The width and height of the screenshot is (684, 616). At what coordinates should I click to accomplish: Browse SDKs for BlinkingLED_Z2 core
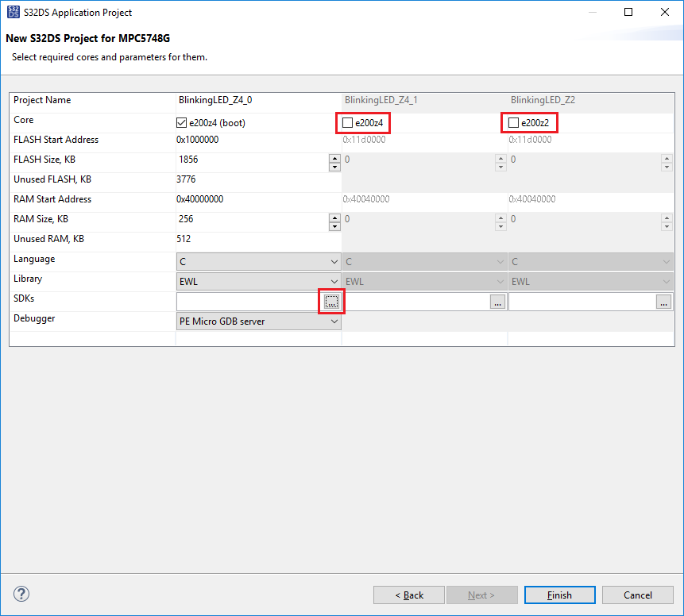(663, 301)
